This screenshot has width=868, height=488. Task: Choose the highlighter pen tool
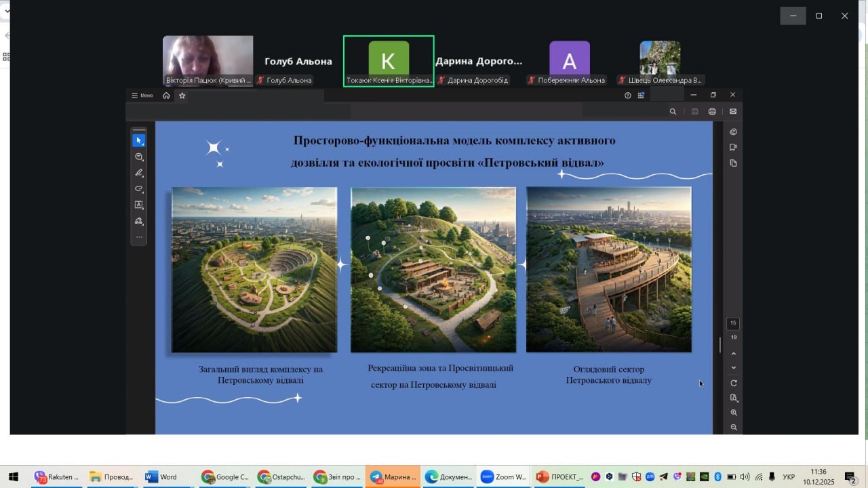[x=139, y=173]
